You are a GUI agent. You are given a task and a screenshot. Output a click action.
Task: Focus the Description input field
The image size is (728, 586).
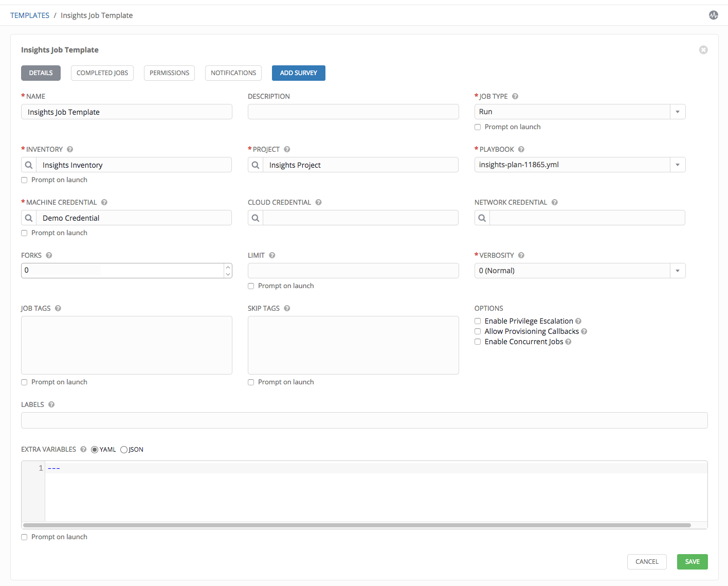[x=353, y=112]
